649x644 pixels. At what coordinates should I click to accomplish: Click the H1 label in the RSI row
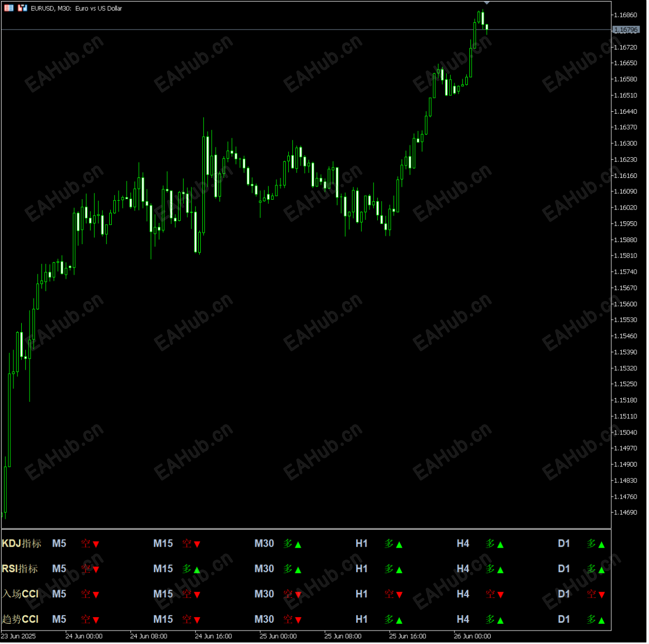(361, 569)
